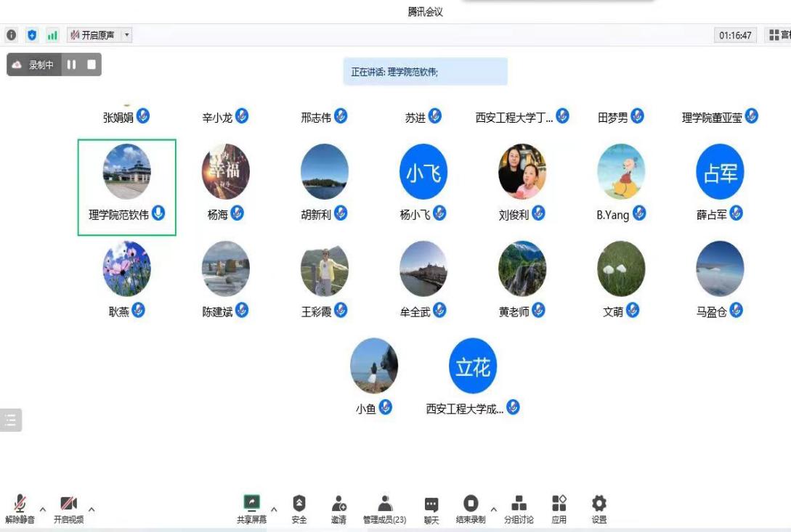
Task: Open 设置 settings gear
Action: click(x=599, y=508)
